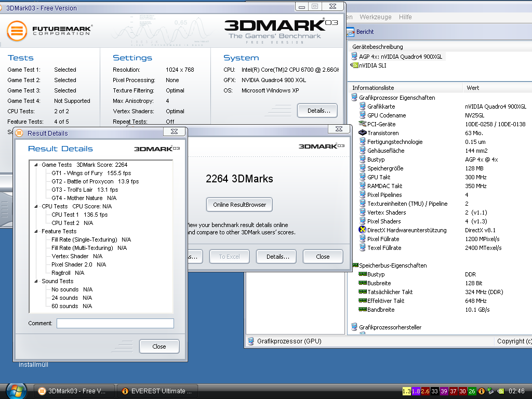Click the Grafikprozessor Eigenschaften section icon

pos(354,98)
